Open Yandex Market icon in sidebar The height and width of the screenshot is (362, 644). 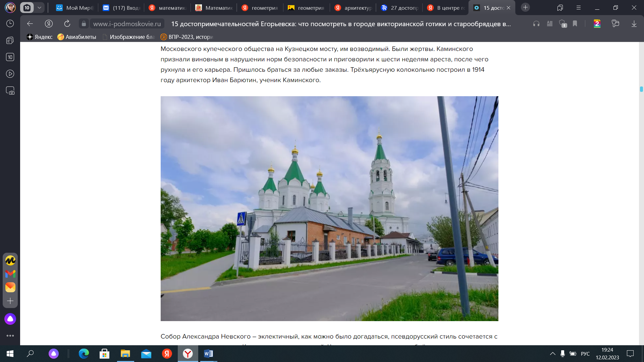click(x=10, y=260)
